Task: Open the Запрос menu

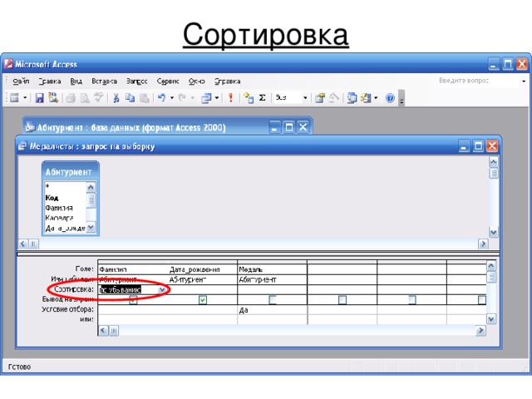Action: point(136,81)
